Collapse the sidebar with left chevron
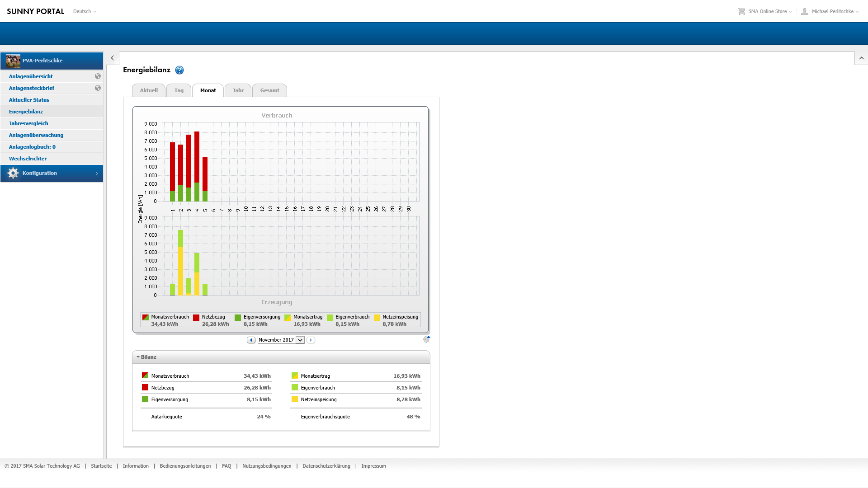This screenshot has width=868, height=488. click(x=112, y=58)
